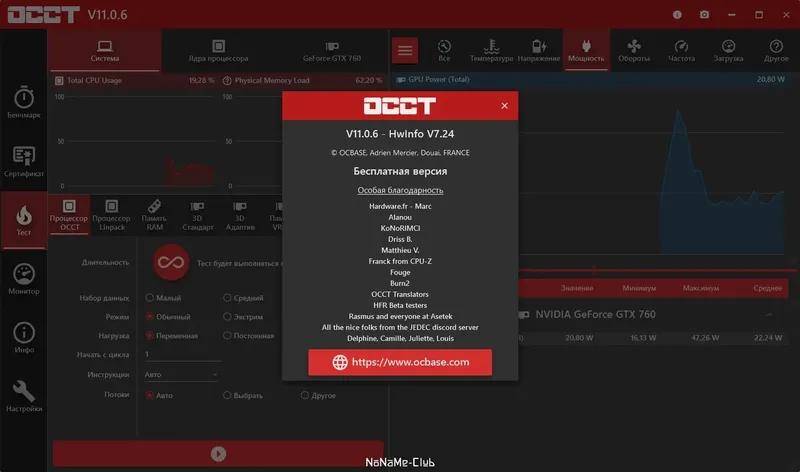This screenshot has height=472, width=800.
Task: Click the V11.0.6 - HwInfo V7.24 text
Action: pos(400,134)
